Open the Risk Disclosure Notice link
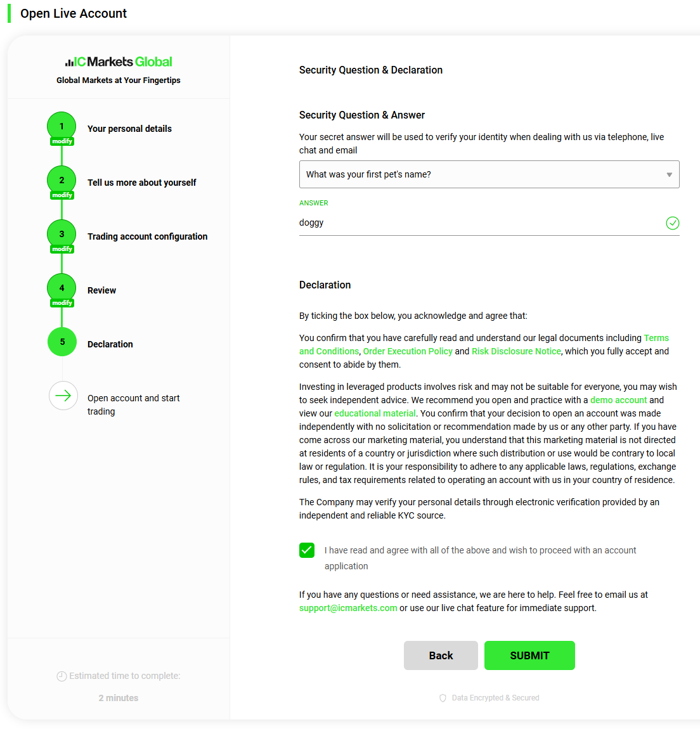The width and height of the screenshot is (700, 729). pyautogui.click(x=516, y=351)
